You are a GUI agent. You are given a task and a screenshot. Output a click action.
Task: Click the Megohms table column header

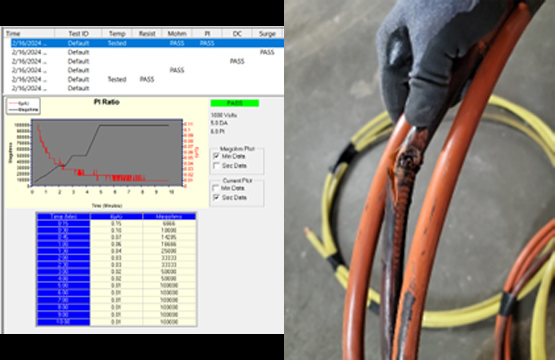click(x=169, y=216)
